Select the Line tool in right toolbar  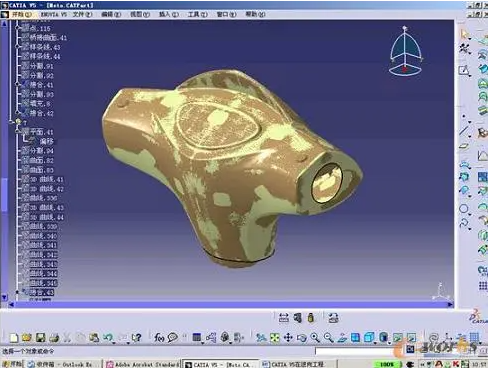pos(464,131)
